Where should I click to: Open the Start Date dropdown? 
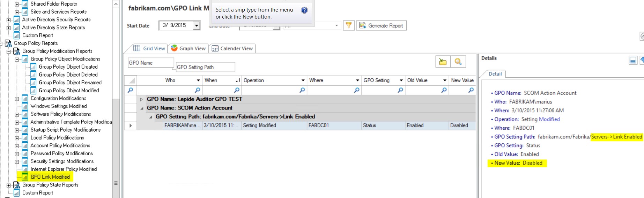pos(197,26)
